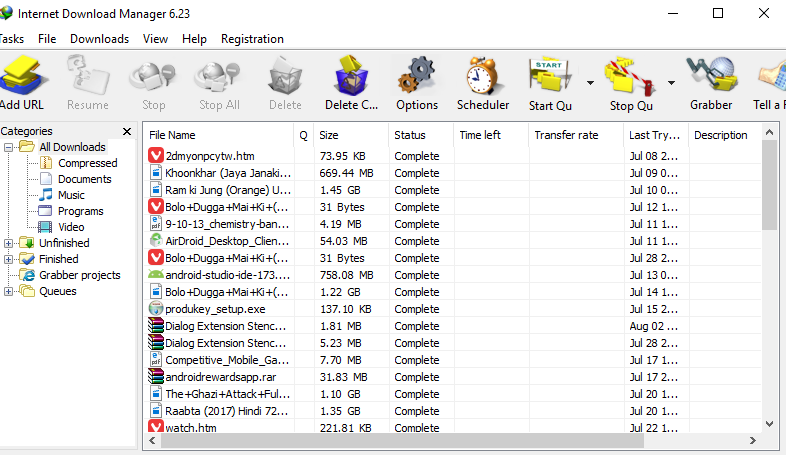Screen dimensions: 786x455
Task: Sort by the Last Try column header
Action: click(x=656, y=135)
